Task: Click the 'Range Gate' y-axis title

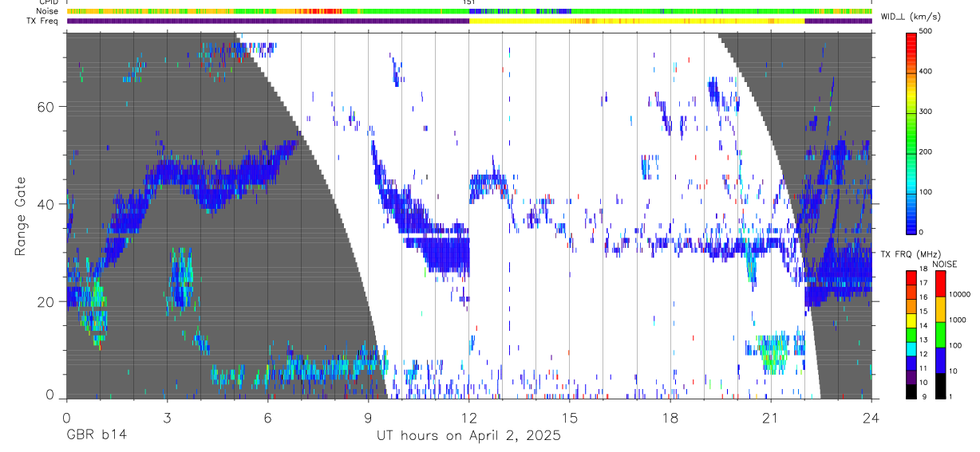Action: click(21, 216)
